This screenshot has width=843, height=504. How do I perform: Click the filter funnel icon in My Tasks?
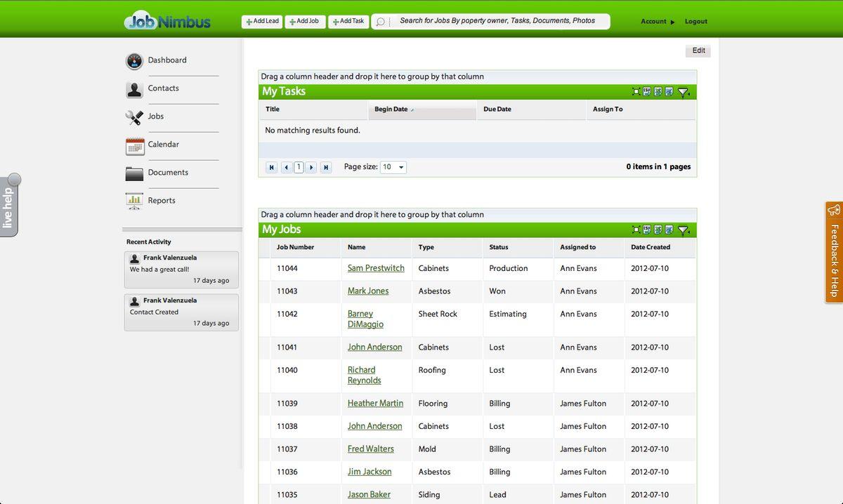coord(684,92)
